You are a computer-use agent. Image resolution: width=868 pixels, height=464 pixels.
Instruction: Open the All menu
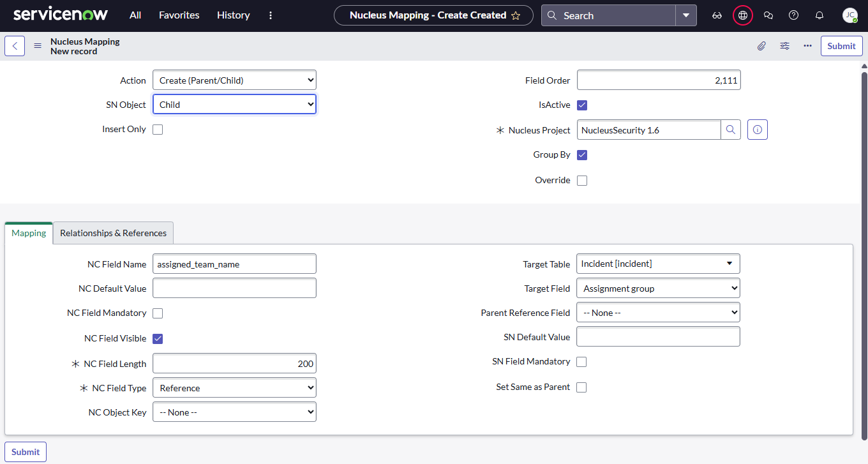(x=135, y=15)
